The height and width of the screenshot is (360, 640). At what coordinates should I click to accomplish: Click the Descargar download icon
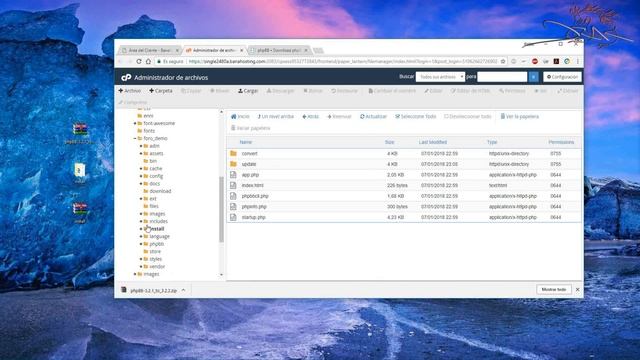(x=280, y=91)
